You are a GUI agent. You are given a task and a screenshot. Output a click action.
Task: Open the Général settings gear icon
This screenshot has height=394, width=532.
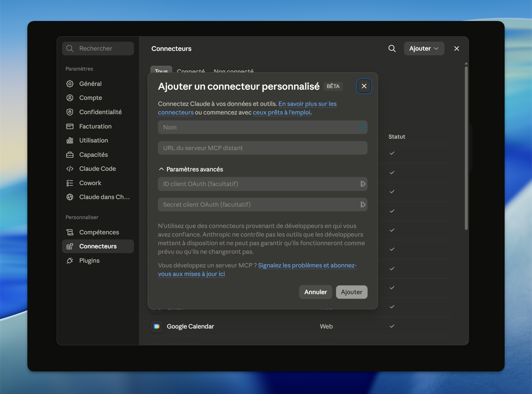coord(70,84)
